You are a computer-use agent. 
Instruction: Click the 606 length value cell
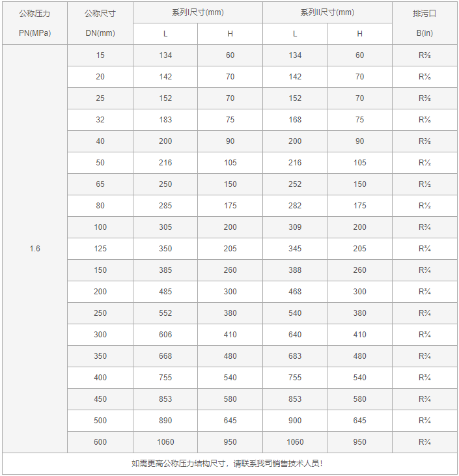pyautogui.click(x=165, y=335)
